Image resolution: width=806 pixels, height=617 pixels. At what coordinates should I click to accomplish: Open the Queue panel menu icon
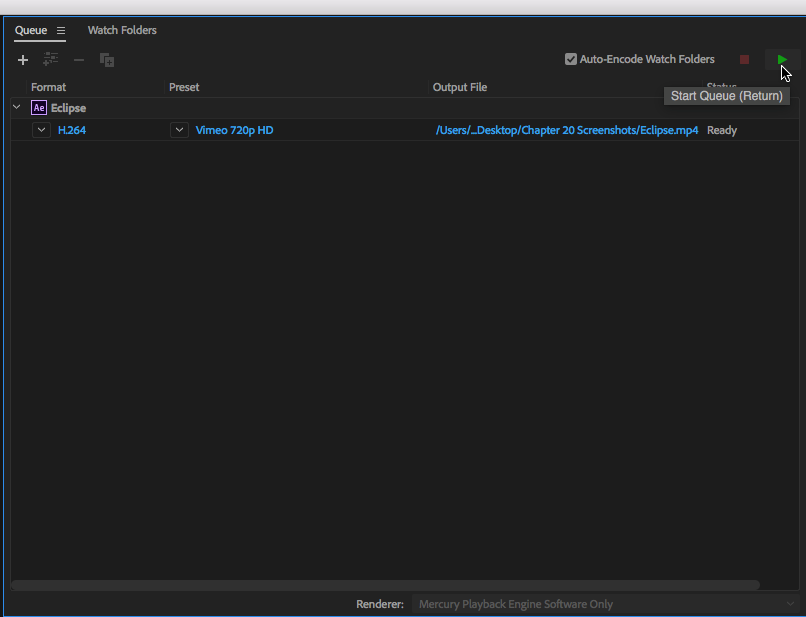click(x=61, y=31)
